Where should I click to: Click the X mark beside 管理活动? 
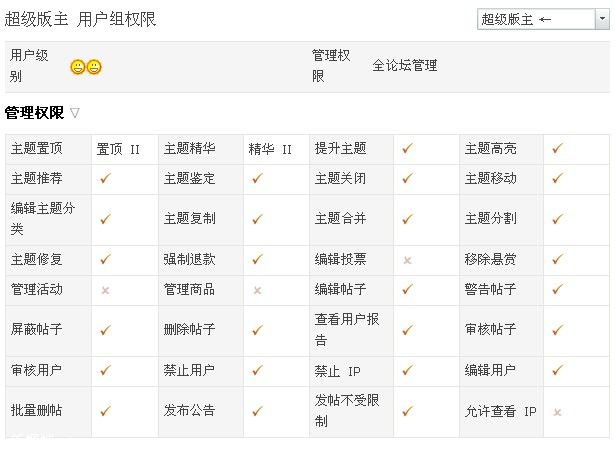[x=105, y=290]
